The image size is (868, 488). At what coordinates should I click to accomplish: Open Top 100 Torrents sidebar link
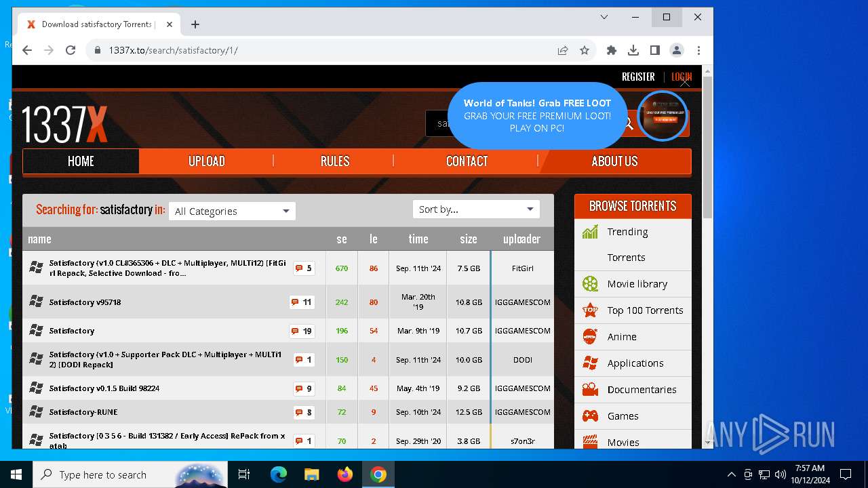click(x=645, y=310)
